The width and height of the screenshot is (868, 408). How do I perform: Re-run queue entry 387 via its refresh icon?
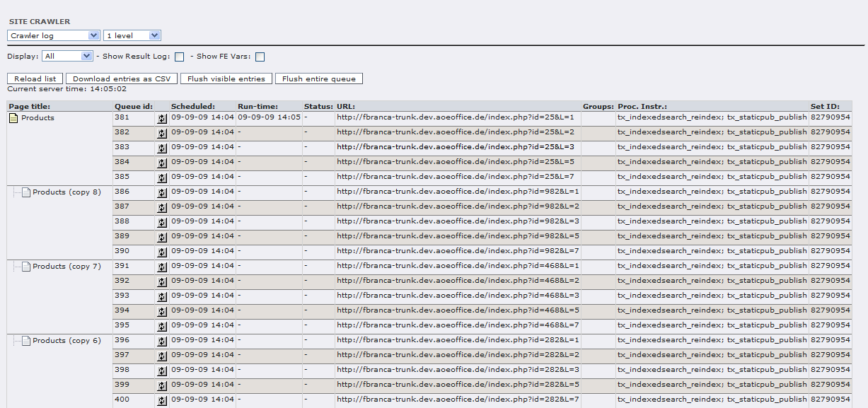(162, 208)
